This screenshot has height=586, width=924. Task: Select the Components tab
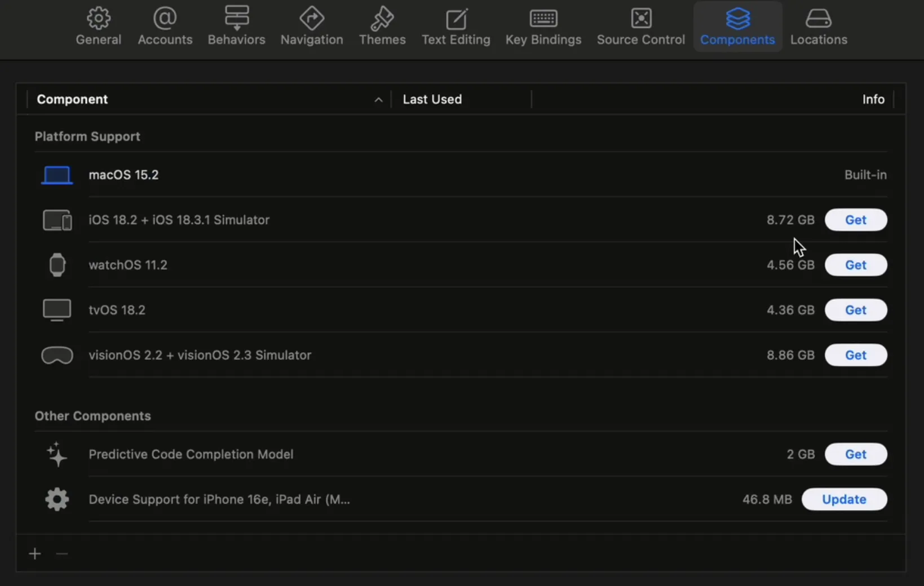737,26
